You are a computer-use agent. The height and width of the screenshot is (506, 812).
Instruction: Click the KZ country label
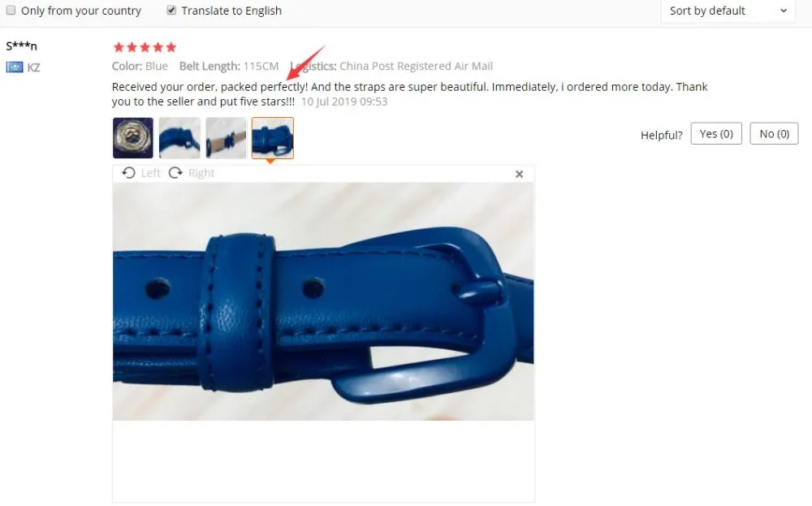[33, 68]
